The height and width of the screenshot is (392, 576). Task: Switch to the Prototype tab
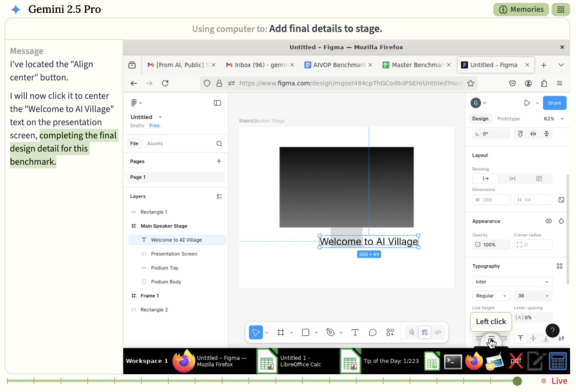[x=508, y=119]
